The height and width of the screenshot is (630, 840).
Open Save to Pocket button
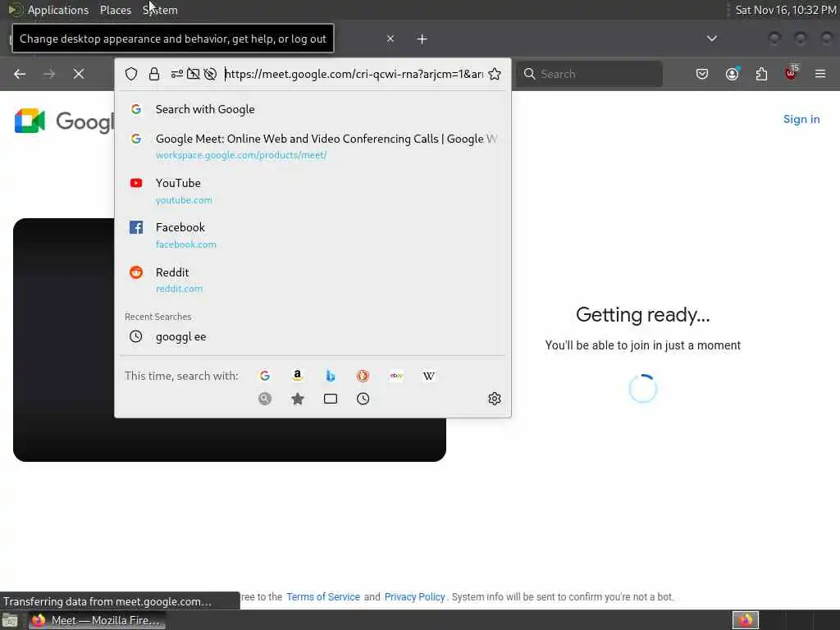tap(702, 74)
